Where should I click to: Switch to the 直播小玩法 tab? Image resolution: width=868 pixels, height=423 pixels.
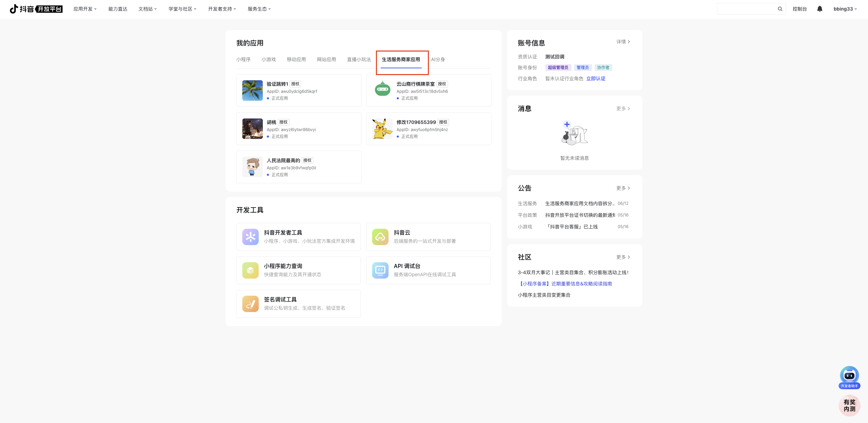click(x=359, y=59)
